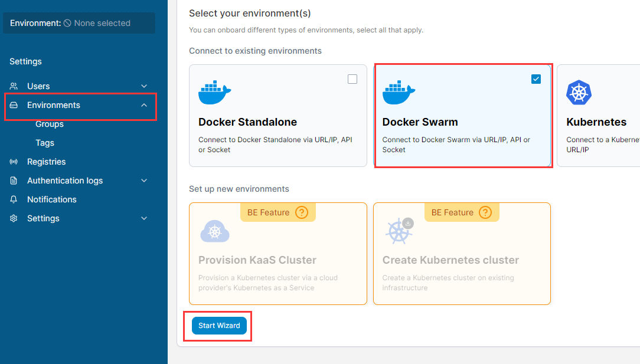Expand the Authentication logs chevron

[x=144, y=181]
